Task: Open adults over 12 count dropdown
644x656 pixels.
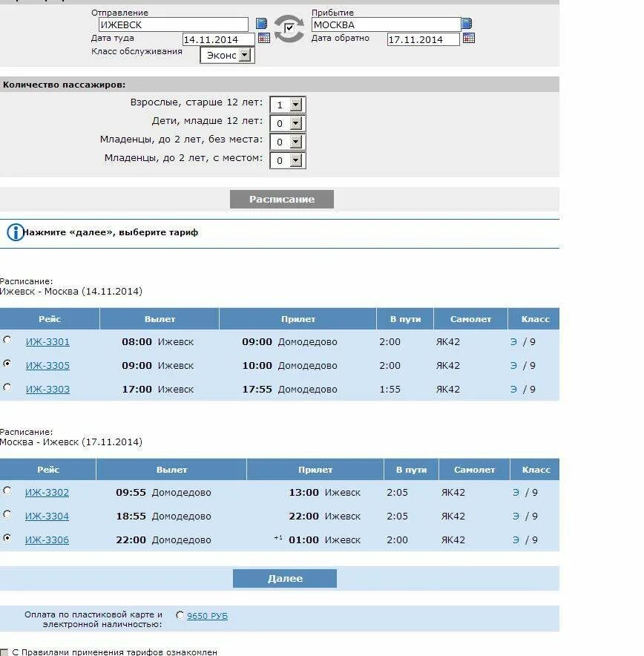Action: coord(288,105)
